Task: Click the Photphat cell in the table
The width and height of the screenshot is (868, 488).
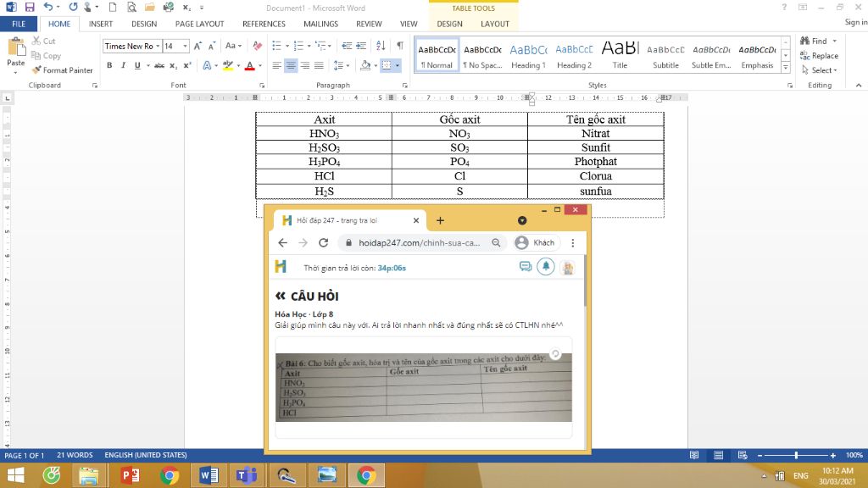Action: [596, 162]
